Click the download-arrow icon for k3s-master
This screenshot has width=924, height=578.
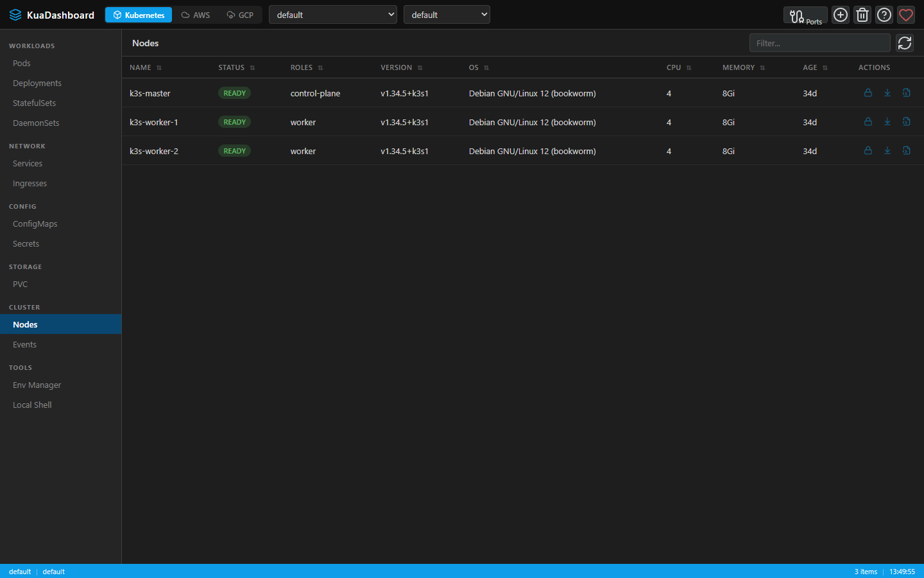coord(887,92)
